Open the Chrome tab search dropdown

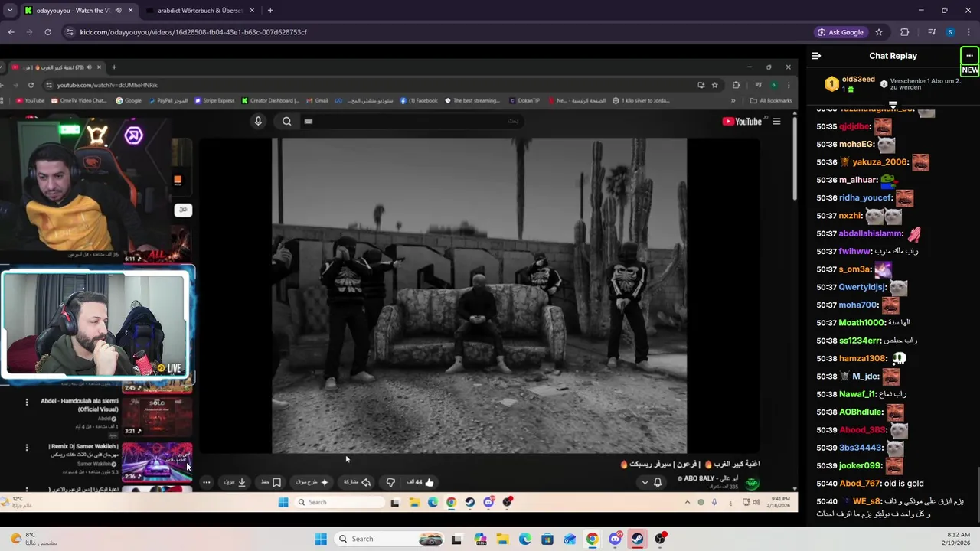pos(10,11)
